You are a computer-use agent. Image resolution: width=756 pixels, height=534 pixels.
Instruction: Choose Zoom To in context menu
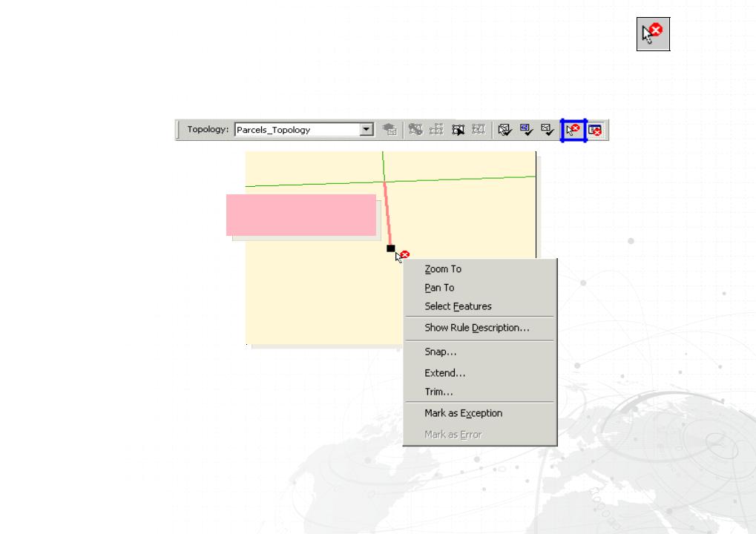tap(443, 269)
